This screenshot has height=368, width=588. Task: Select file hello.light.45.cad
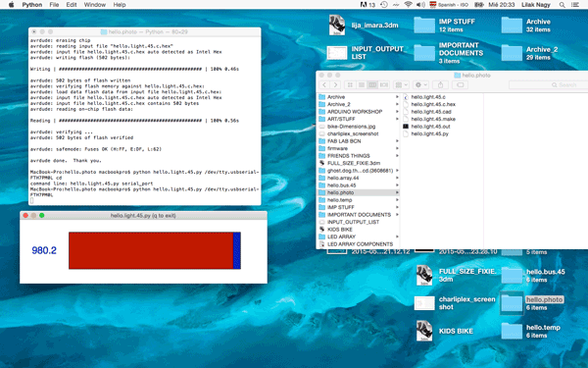click(431, 112)
